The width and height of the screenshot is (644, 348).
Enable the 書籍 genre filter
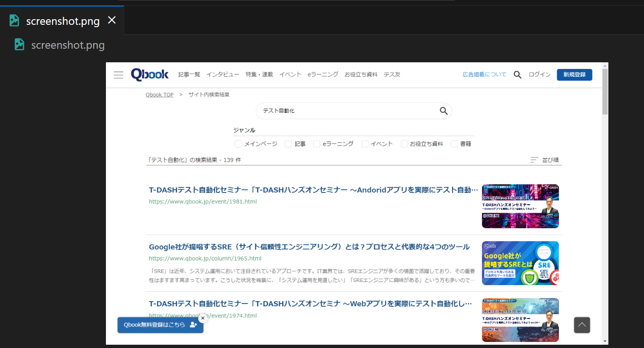click(454, 144)
